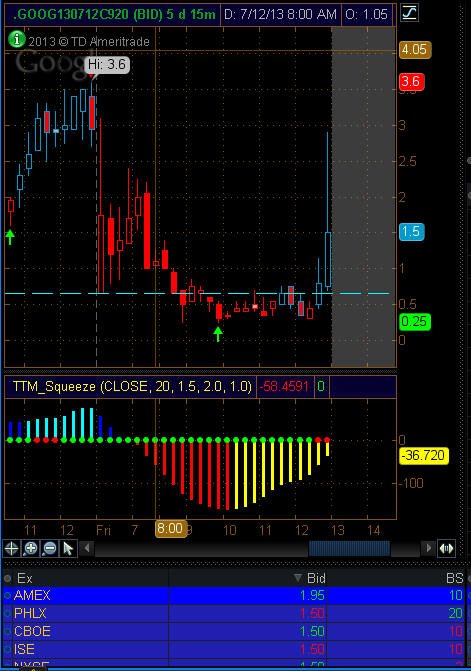Viewport: 471px width, 671px height.
Task: Click the left scroll arrow of chart scrollbar
Action: [87, 548]
